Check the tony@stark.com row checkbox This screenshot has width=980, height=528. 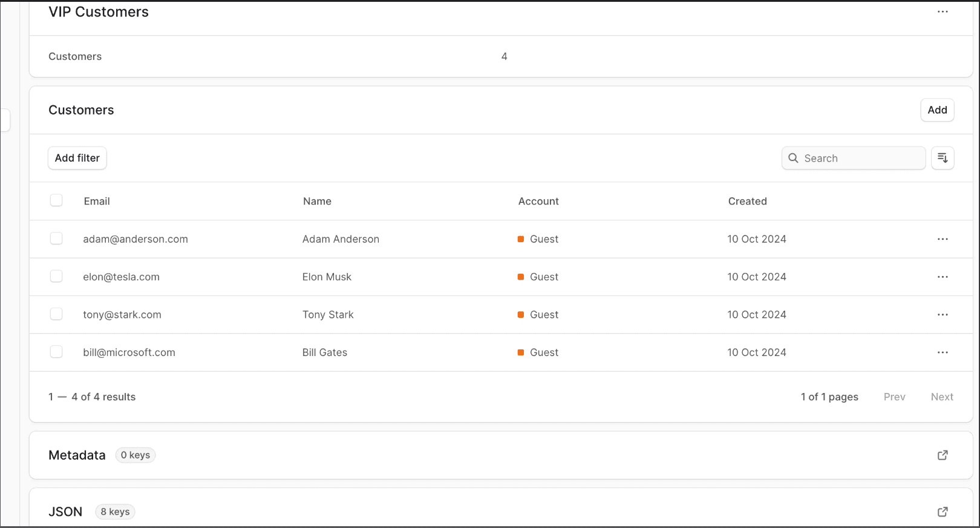pos(56,314)
